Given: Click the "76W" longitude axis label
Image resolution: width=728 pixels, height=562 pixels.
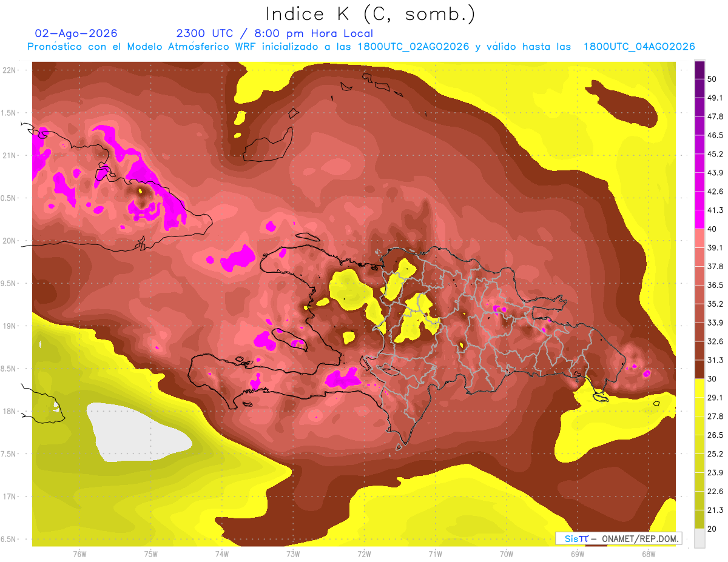Looking at the screenshot, I should point(79,554).
